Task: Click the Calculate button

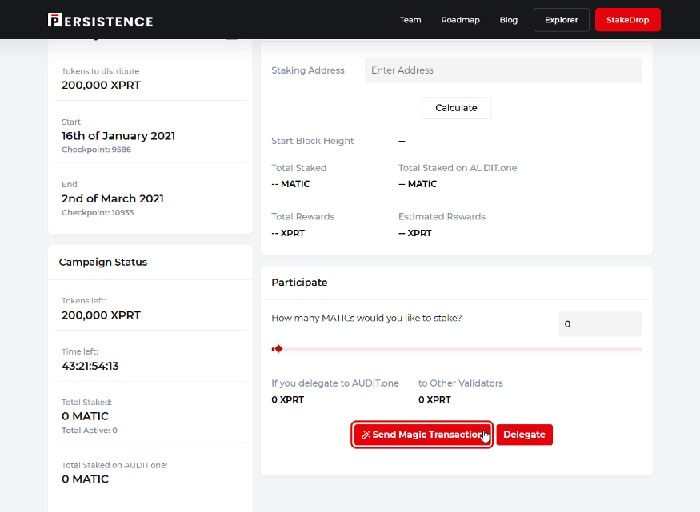Action: coord(456,108)
